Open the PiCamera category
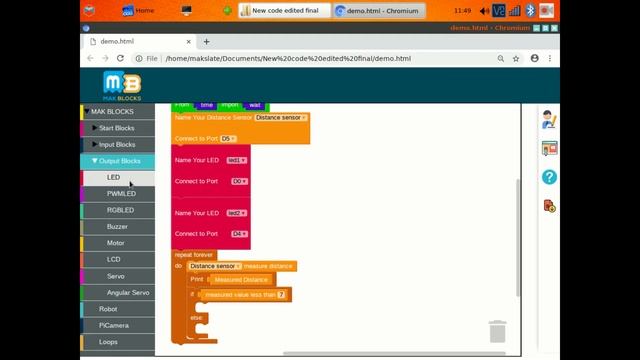 pos(118,325)
